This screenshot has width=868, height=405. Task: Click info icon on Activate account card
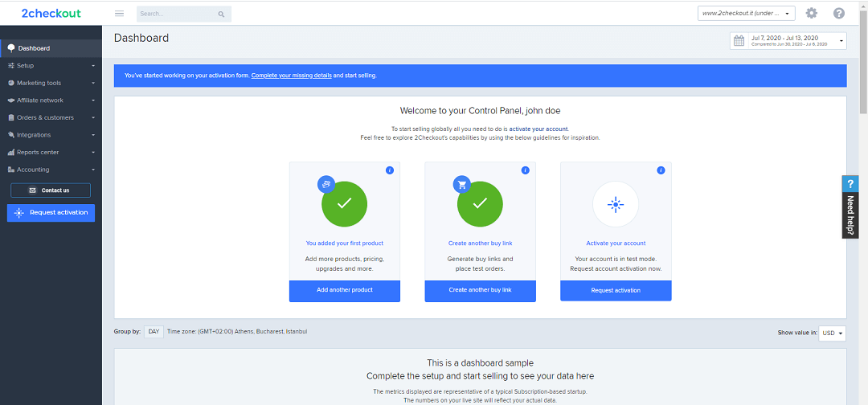point(661,170)
